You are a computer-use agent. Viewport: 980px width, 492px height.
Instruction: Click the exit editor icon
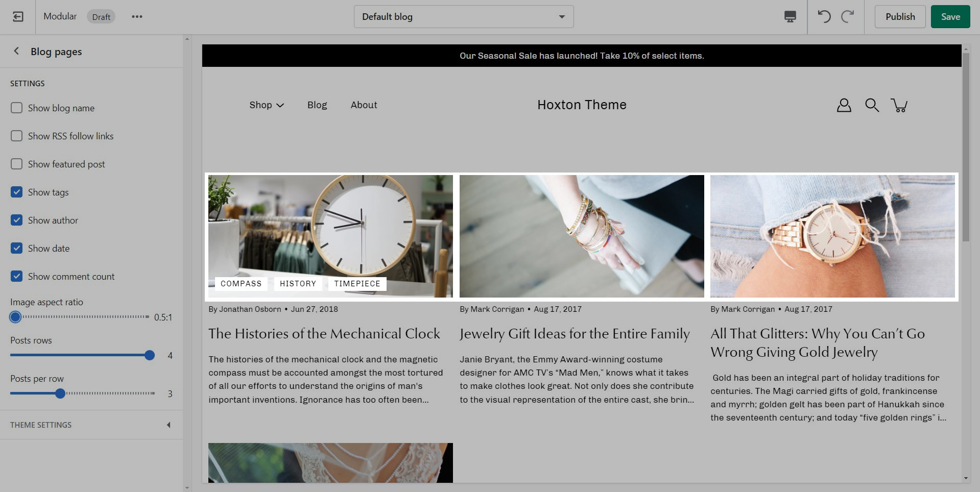click(x=18, y=17)
